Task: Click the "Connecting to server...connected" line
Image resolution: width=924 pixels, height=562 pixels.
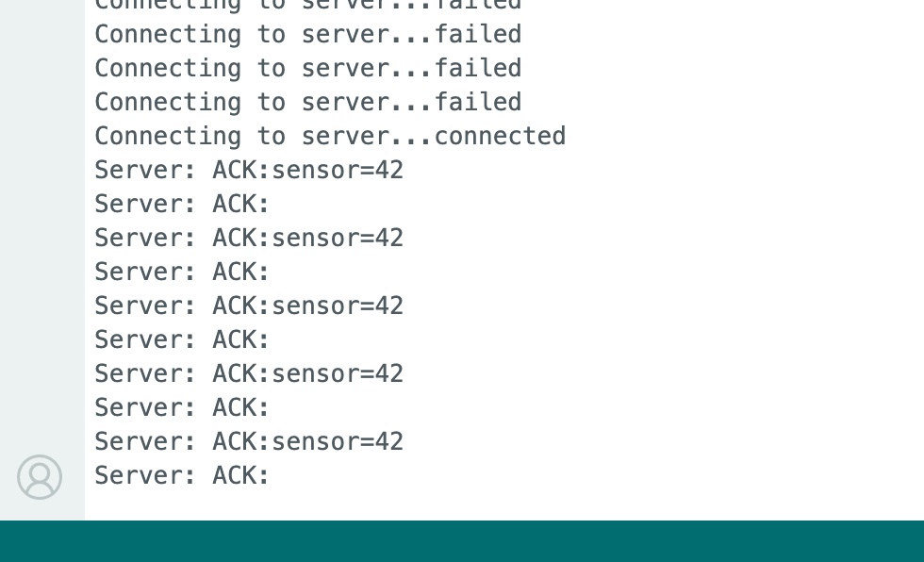Action: [330, 136]
